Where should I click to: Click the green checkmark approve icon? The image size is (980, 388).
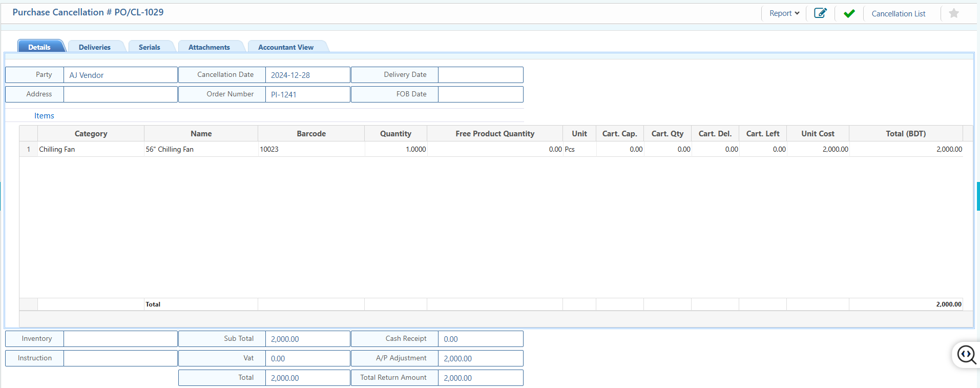(x=849, y=13)
